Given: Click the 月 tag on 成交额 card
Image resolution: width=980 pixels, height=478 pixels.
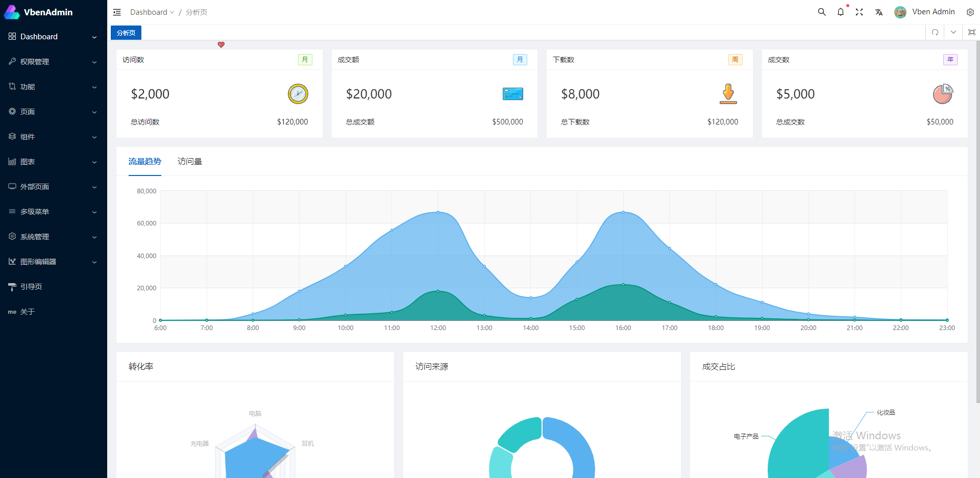Looking at the screenshot, I should (x=520, y=60).
